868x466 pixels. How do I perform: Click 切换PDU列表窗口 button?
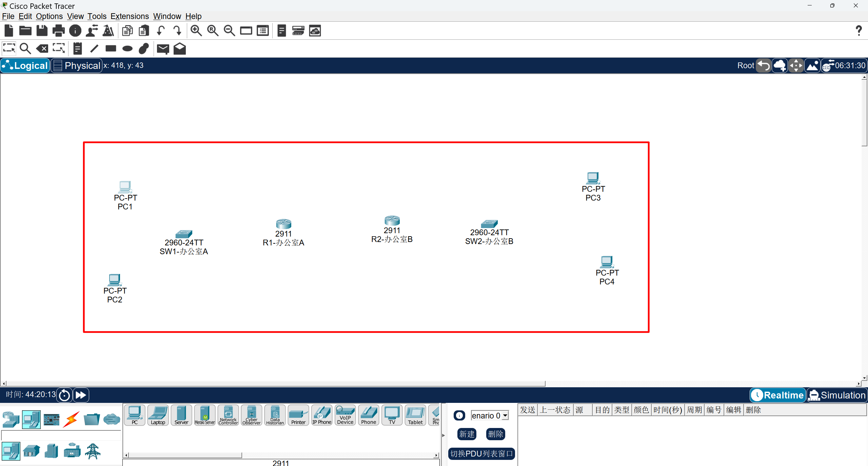coord(481,454)
